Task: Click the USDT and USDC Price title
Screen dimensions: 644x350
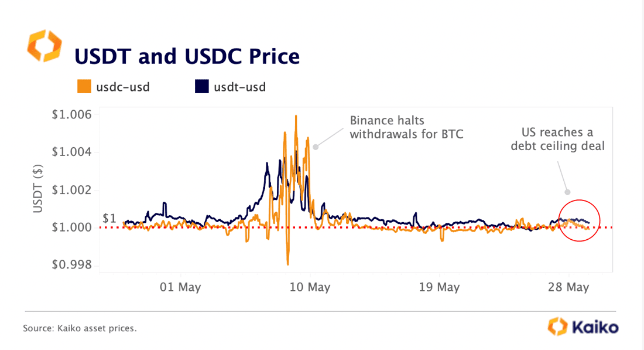Action: [x=187, y=56]
